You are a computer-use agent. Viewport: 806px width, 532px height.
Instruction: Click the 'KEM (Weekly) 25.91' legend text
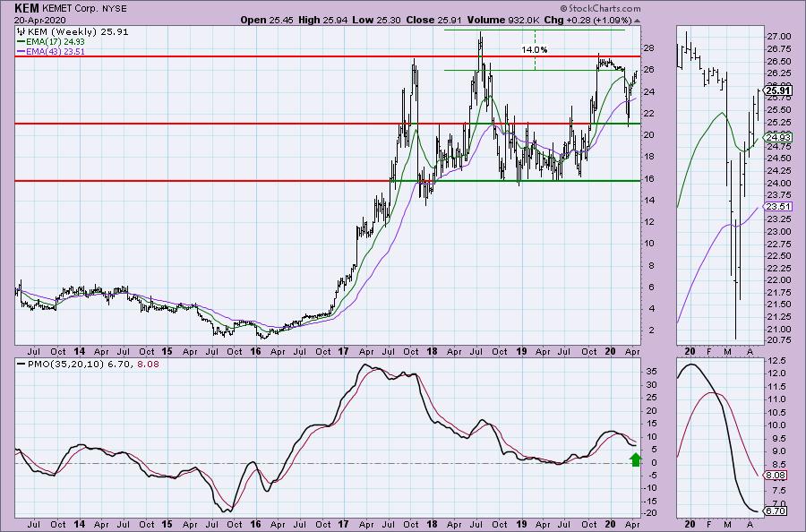78,32
